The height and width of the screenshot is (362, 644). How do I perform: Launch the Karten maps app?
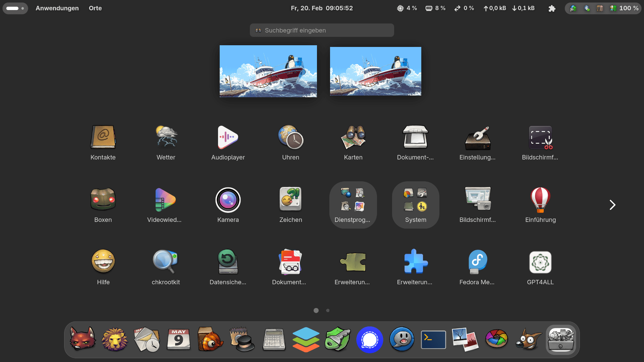tap(353, 137)
